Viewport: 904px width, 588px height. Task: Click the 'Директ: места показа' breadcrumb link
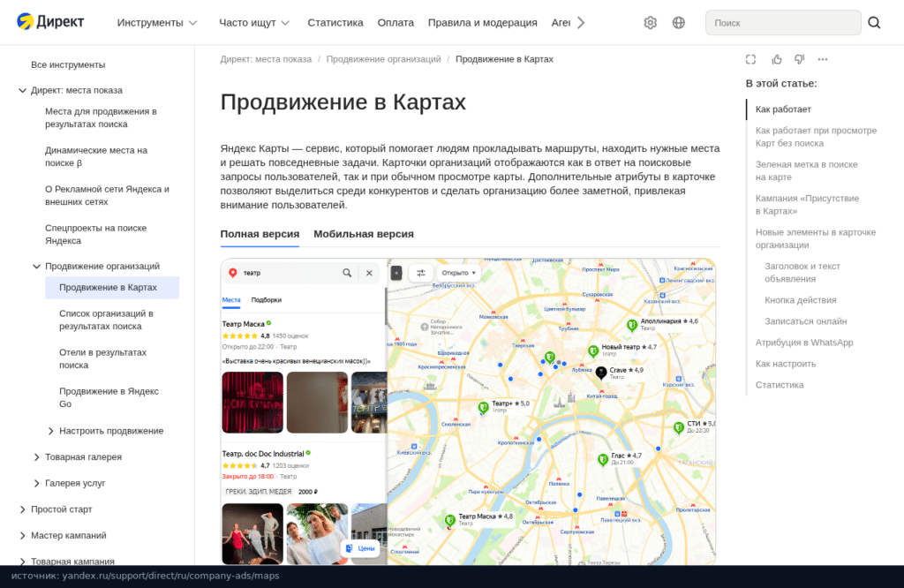pyautogui.click(x=266, y=59)
